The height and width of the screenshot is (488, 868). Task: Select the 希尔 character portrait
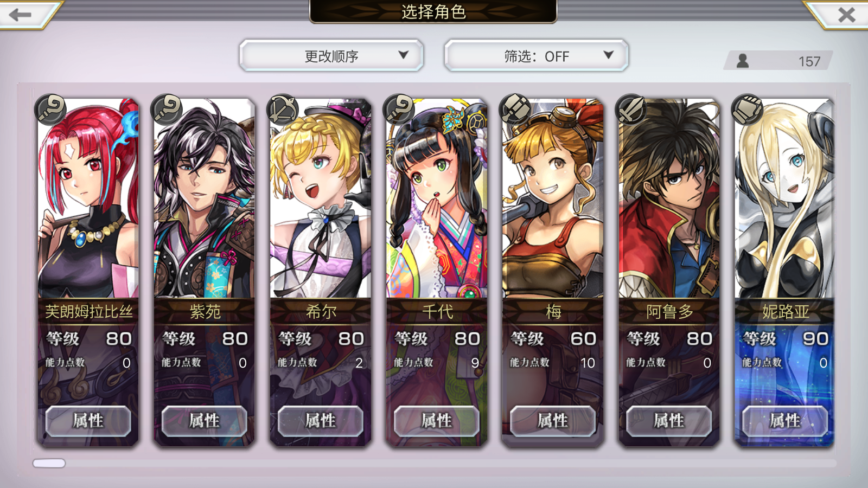pyautogui.click(x=321, y=198)
